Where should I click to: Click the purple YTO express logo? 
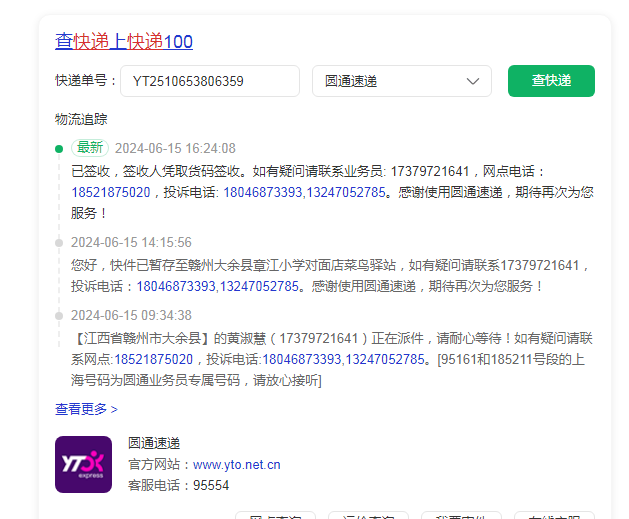tap(83, 464)
